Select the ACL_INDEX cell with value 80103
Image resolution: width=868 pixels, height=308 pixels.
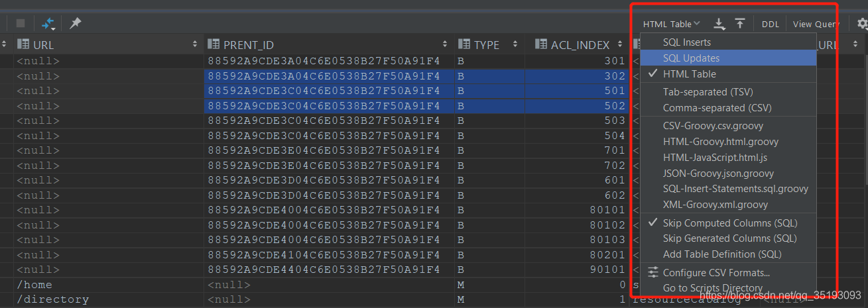click(x=577, y=240)
